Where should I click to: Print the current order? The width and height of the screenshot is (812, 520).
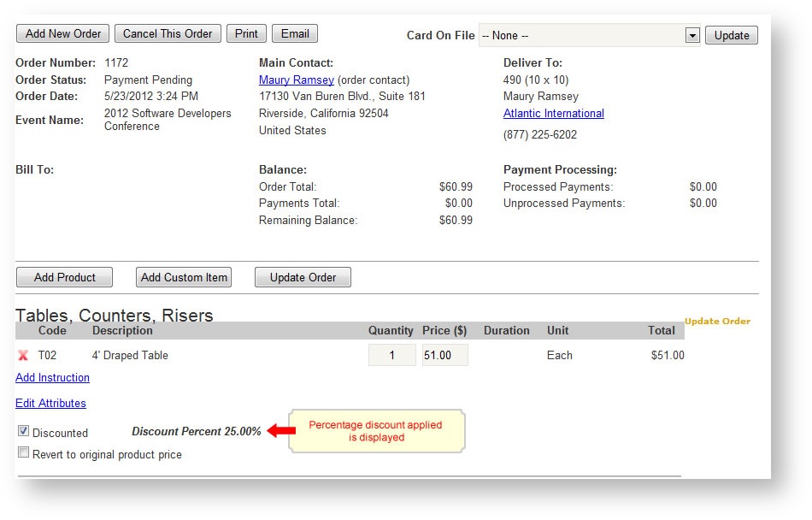coord(246,34)
